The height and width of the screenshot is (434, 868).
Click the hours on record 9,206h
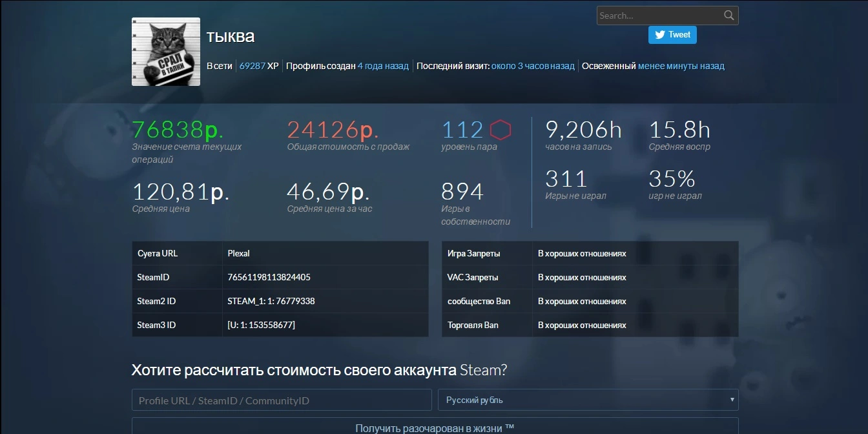coord(583,130)
